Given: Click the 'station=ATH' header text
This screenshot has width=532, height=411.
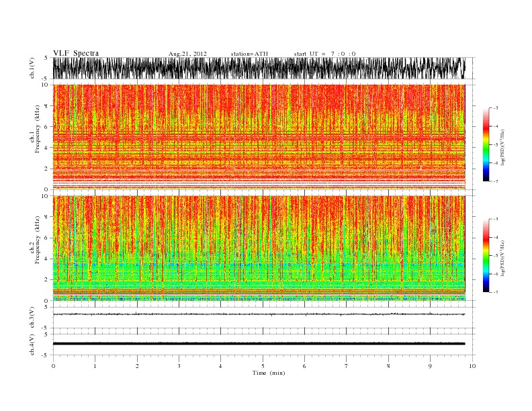Looking at the screenshot, I should (x=249, y=54).
